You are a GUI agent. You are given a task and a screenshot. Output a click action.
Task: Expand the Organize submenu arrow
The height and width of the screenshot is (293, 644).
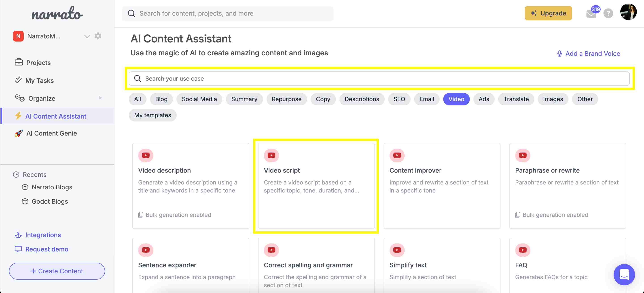coord(100,98)
